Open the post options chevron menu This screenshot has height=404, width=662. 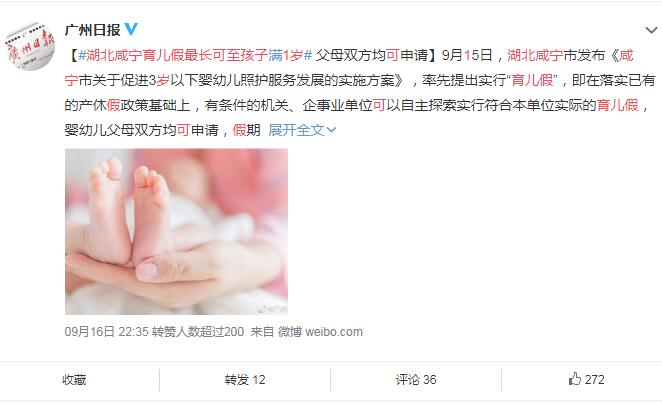[x=651, y=30]
